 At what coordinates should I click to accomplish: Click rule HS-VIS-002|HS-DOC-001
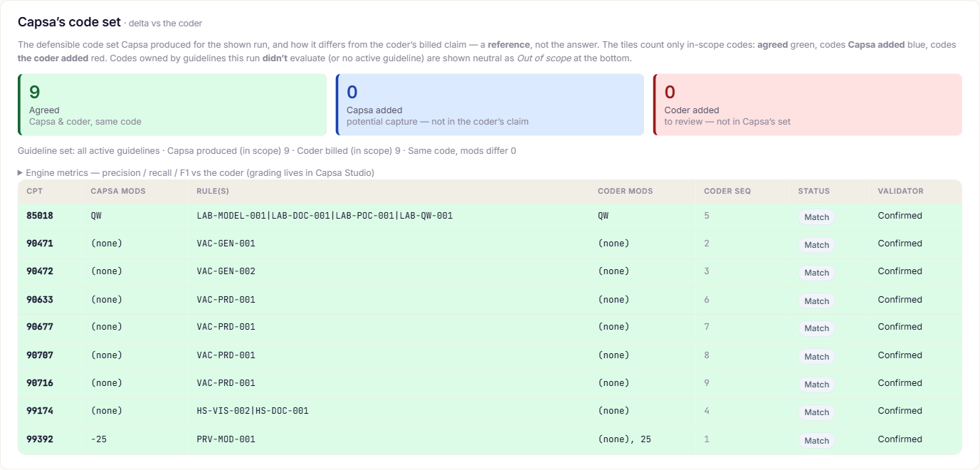(x=253, y=411)
